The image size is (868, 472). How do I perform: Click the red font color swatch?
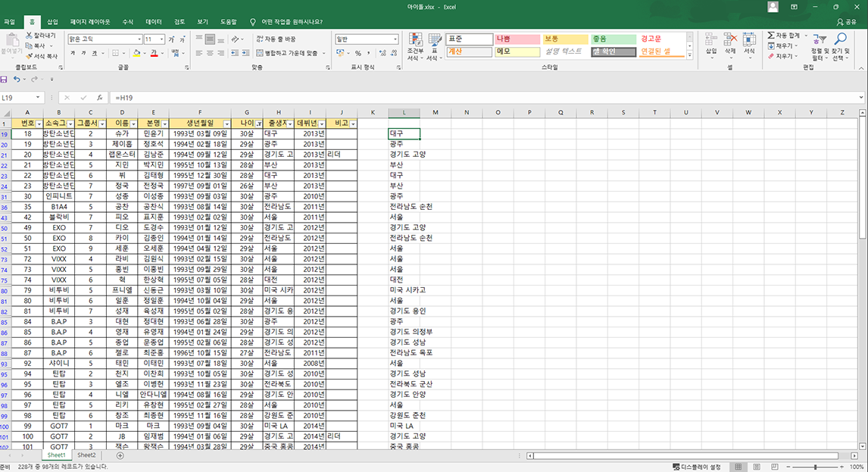(154, 53)
